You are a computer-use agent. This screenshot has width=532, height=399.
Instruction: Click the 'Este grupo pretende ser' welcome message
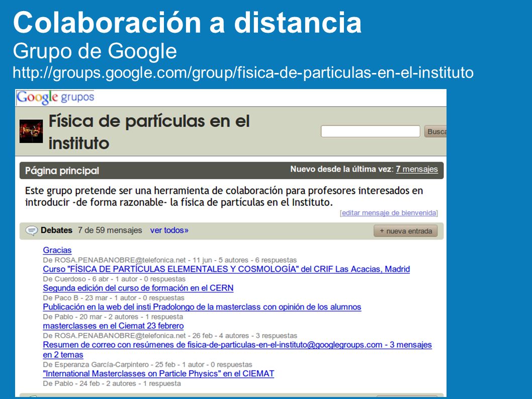click(224, 197)
